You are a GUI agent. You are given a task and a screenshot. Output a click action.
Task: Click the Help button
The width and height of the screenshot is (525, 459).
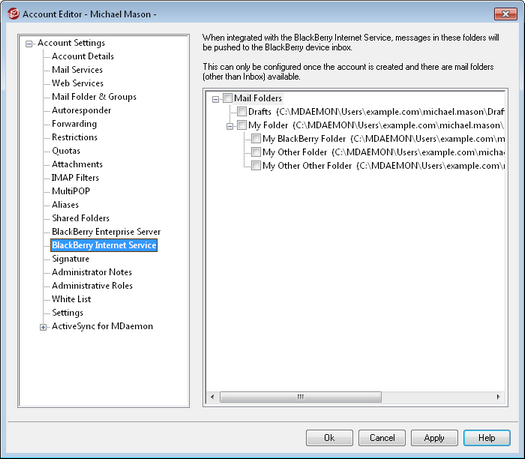coord(487,438)
